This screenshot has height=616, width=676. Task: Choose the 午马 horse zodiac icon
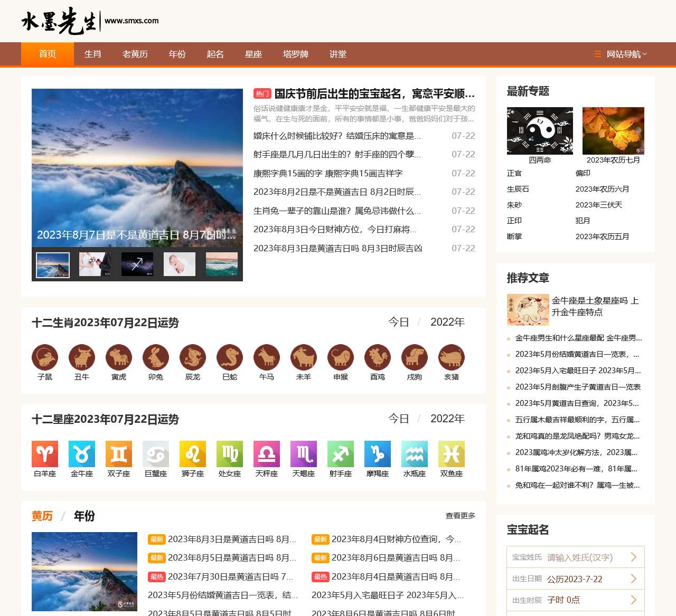click(267, 357)
